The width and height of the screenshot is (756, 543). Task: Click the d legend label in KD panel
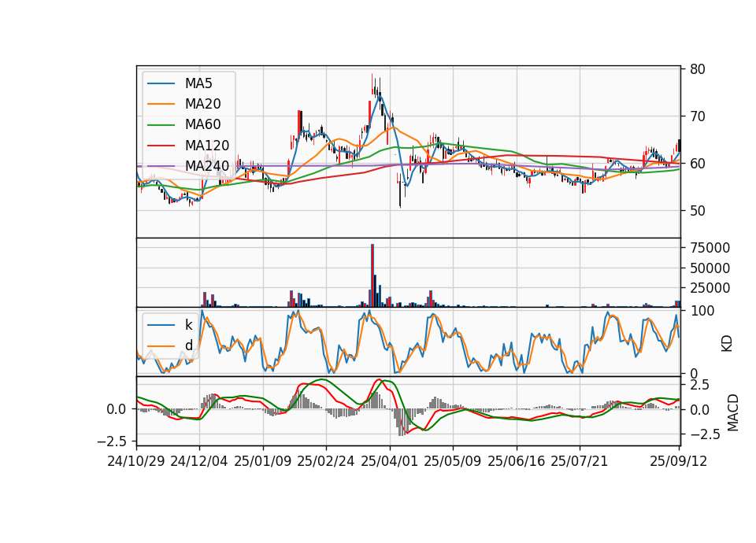(189, 345)
